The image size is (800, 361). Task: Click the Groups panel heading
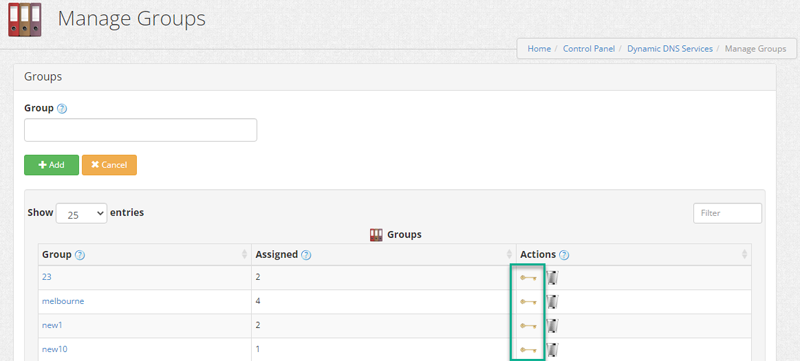[43, 77]
